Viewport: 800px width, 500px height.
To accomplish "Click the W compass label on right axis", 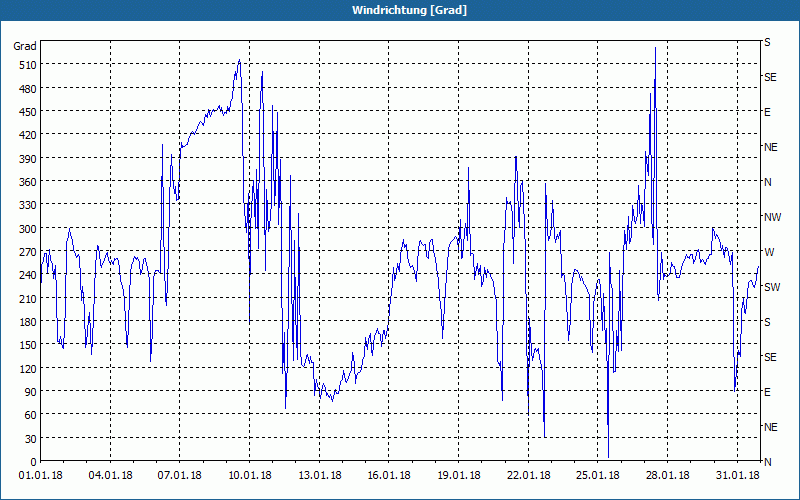I will pyautogui.click(x=769, y=252).
